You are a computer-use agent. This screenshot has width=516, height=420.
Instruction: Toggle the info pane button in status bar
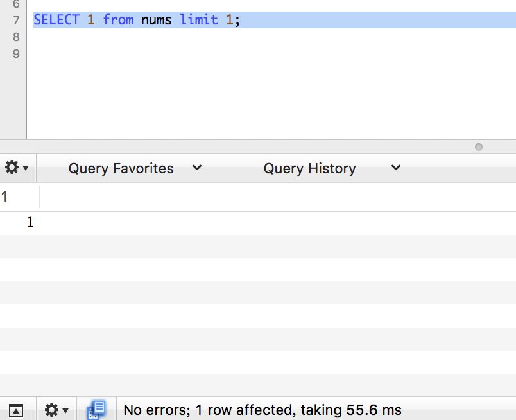16,410
